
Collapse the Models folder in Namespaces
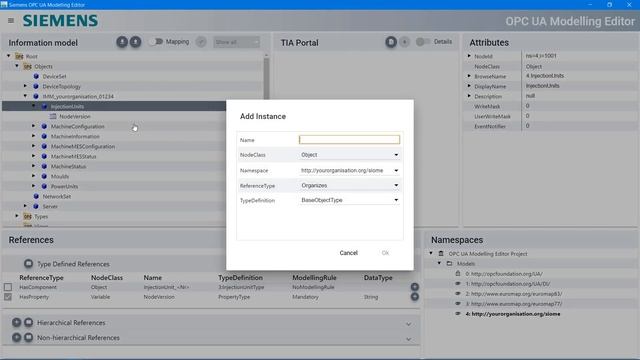(x=439, y=263)
